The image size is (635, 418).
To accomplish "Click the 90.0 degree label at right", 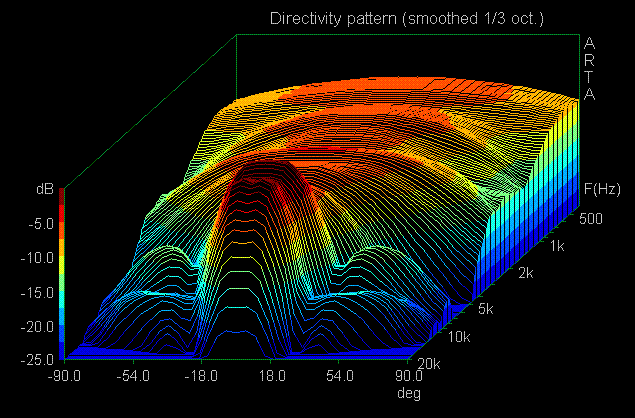I will pos(410,376).
